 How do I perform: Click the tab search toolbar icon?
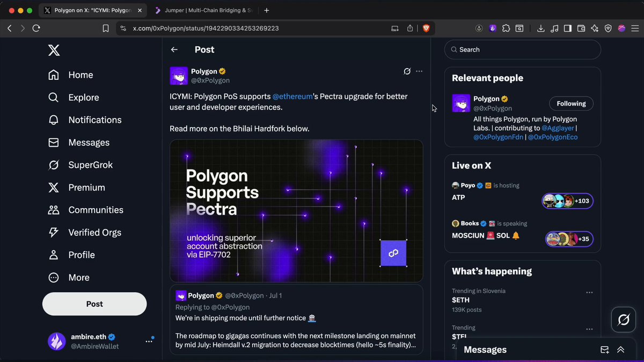tap(519, 28)
